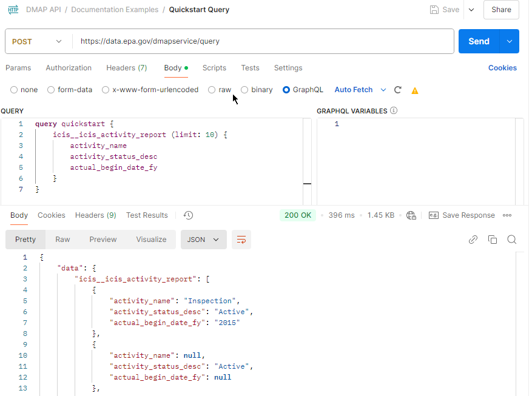The image size is (532, 396).
Task: Copy the response body to clipboard
Action: 493,240
